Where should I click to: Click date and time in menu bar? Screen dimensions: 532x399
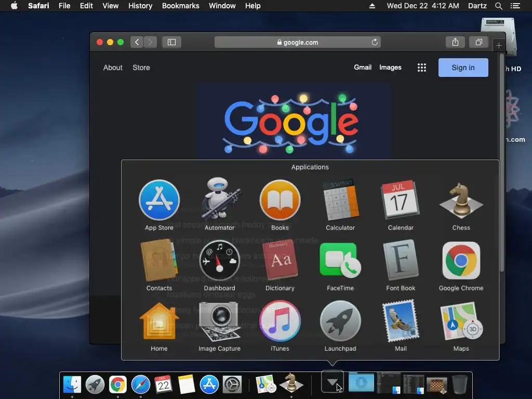423,6
